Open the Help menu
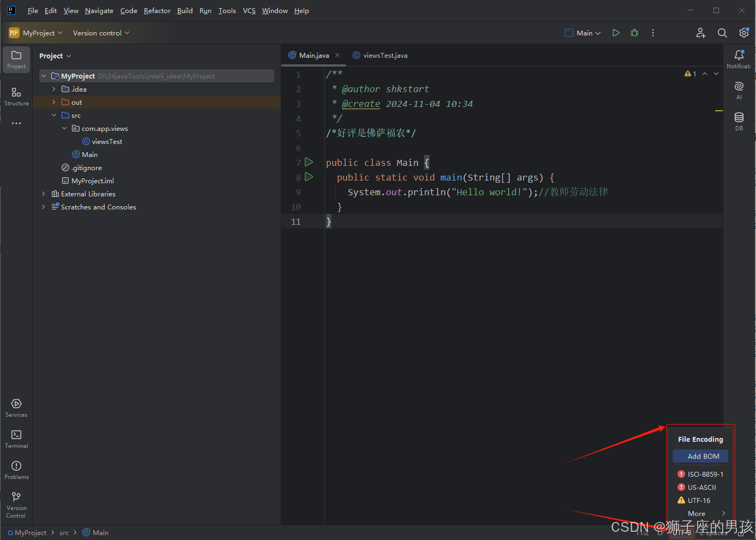The height and width of the screenshot is (540, 756). click(x=301, y=10)
